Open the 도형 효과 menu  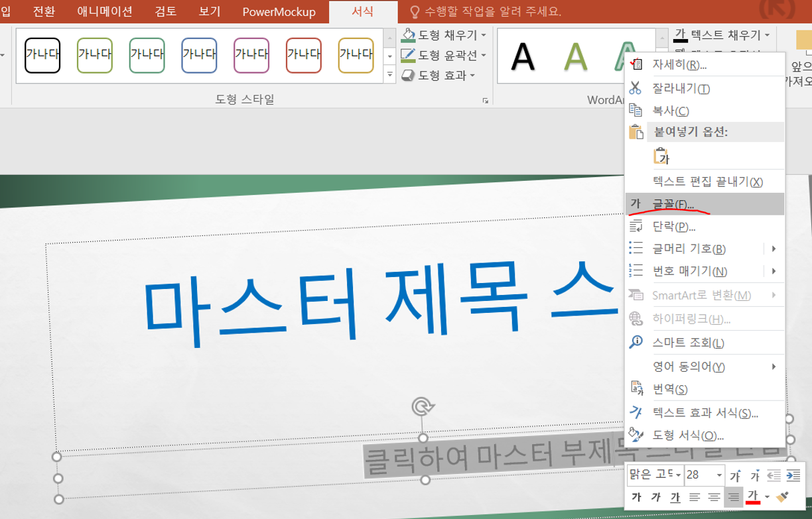click(439, 76)
